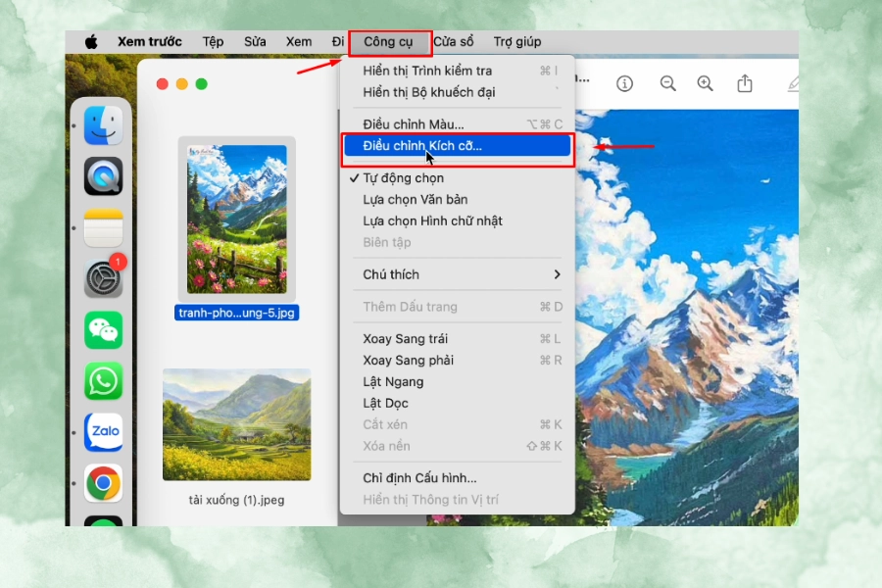Click the tải xuống (1).jpeg file name
This screenshot has width=882, height=588.
237,500
